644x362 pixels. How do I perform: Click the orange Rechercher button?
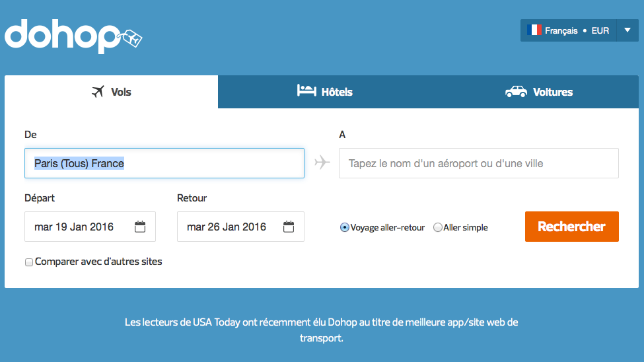(x=572, y=227)
